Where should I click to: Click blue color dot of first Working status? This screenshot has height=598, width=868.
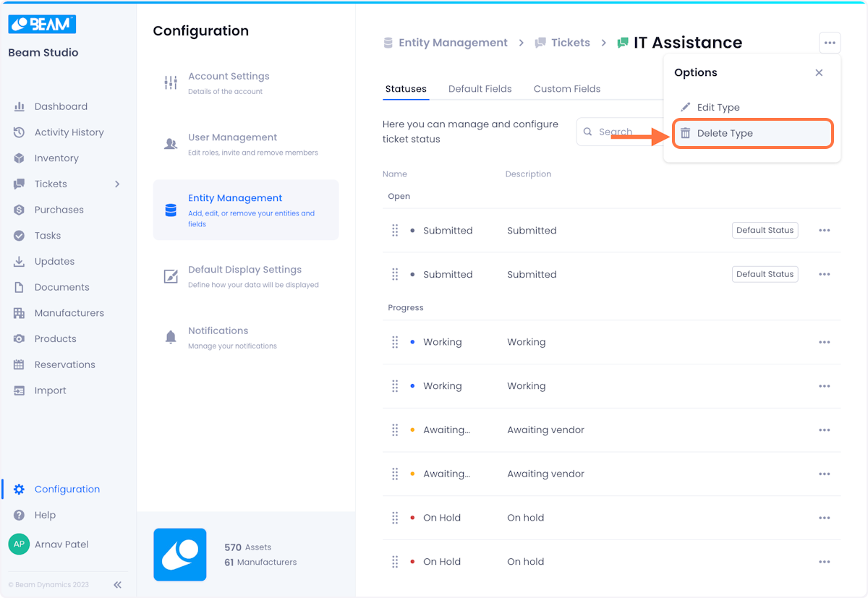click(x=412, y=342)
